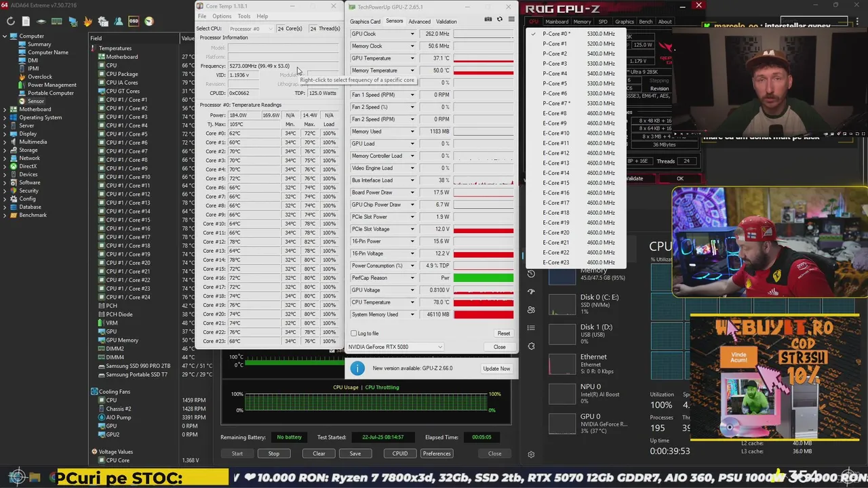Open the GPU Temperature sensor dropdown
The image size is (868, 488).
coord(412,58)
